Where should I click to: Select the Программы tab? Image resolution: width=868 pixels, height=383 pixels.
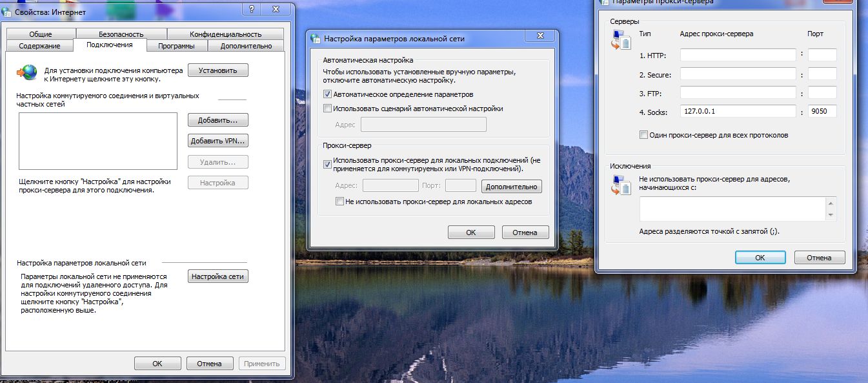pos(176,46)
